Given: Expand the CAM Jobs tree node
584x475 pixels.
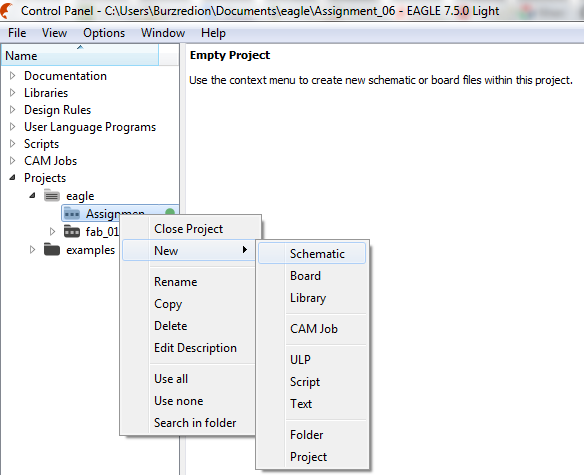Looking at the screenshot, I should point(13,161).
